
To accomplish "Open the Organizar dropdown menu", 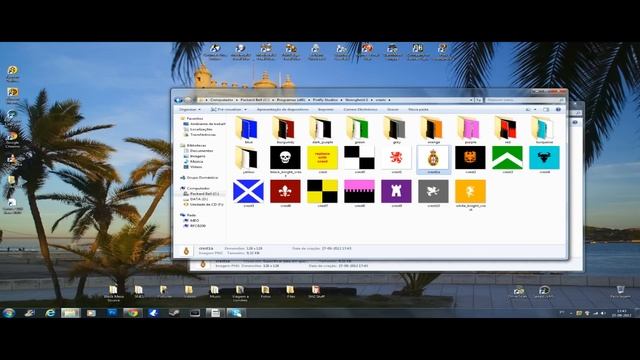I will [x=190, y=109].
